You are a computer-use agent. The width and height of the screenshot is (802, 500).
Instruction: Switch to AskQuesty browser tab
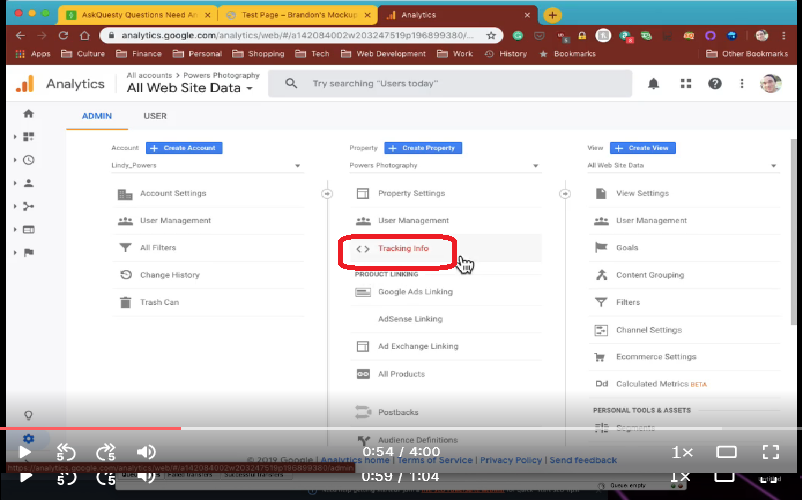(139, 15)
